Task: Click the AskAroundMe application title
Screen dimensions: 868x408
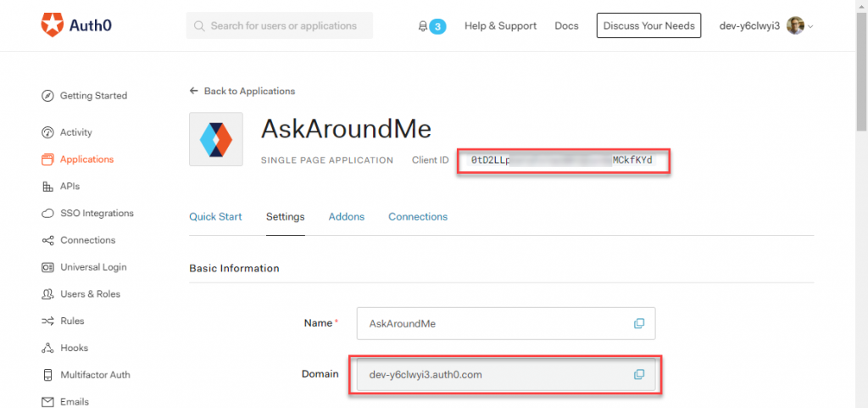Action: [346, 130]
